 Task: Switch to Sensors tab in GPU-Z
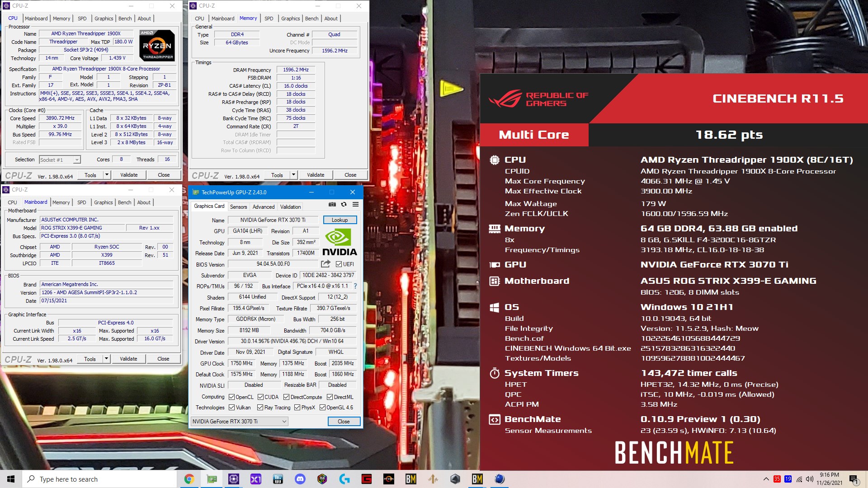pos(238,207)
